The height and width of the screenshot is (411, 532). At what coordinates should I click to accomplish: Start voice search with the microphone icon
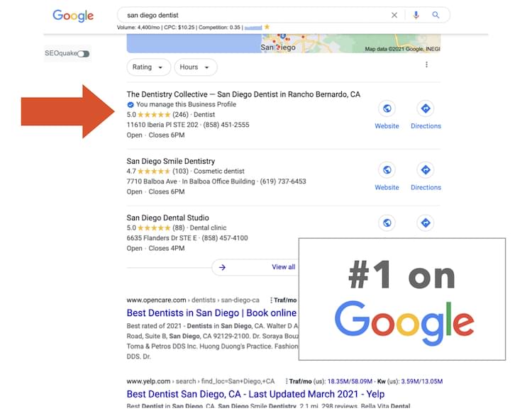pos(416,15)
